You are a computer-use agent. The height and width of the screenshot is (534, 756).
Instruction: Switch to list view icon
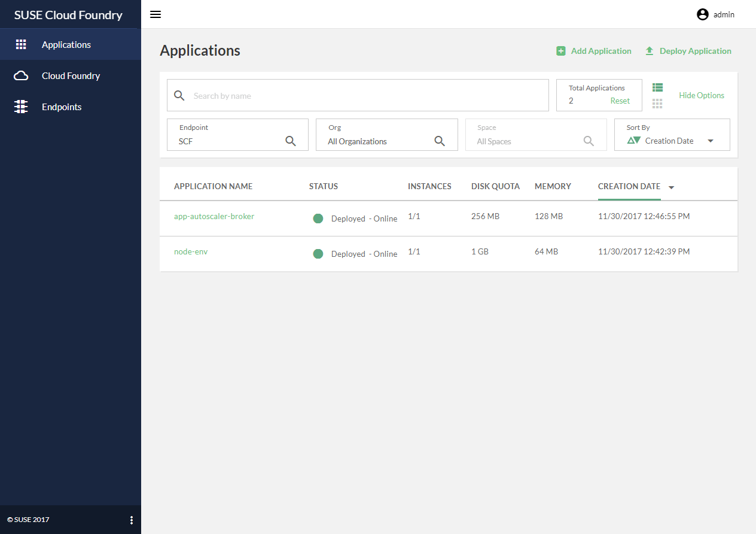tap(657, 87)
